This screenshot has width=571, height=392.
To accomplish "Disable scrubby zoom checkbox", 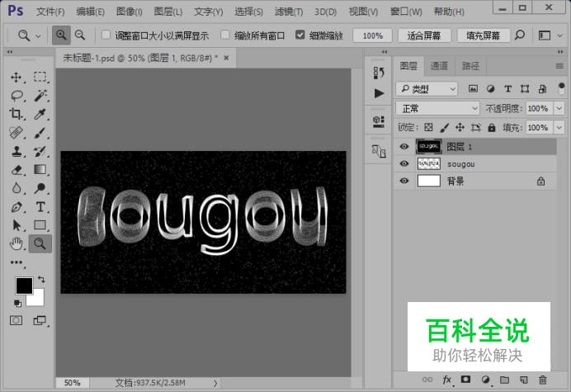I will pos(300,35).
